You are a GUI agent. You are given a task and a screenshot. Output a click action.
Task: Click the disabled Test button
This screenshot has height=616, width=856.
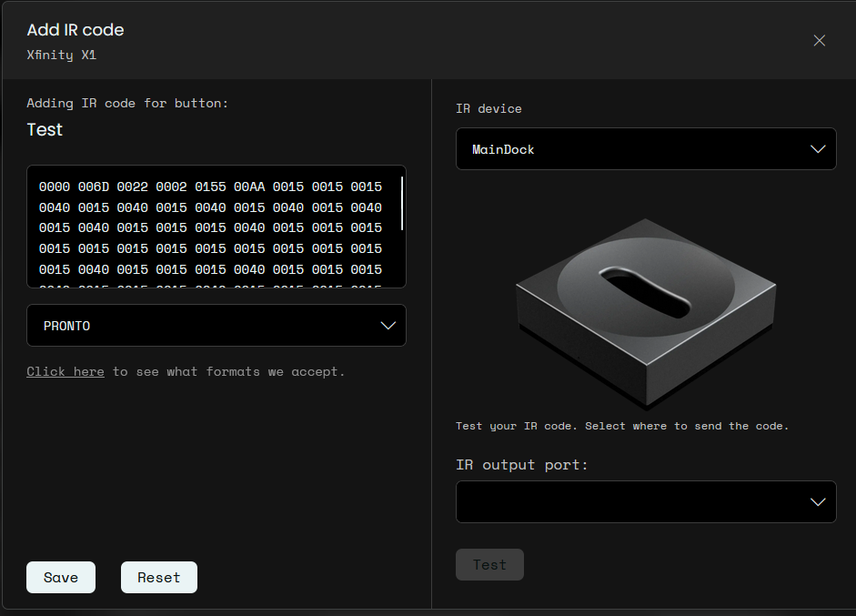(489, 565)
